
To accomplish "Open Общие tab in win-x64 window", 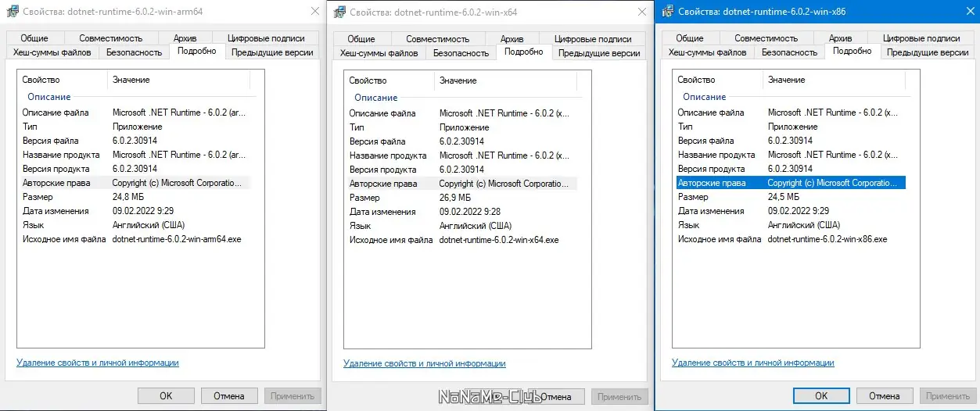I will (361, 39).
